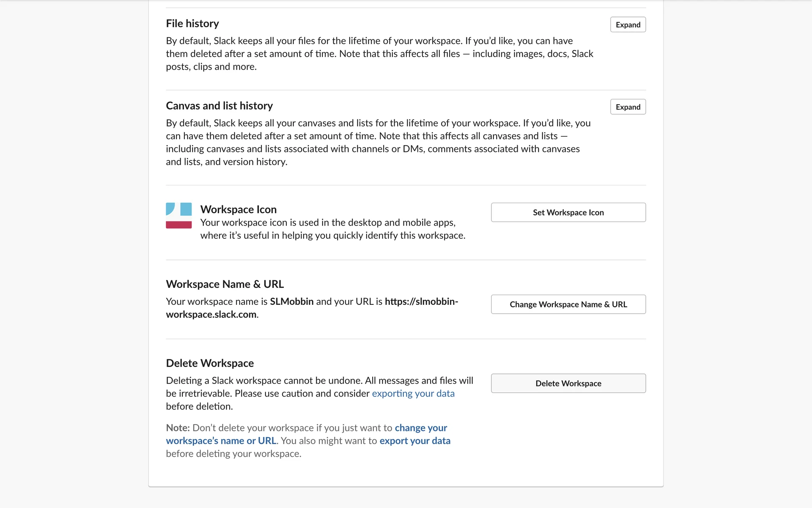This screenshot has width=812, height=508.
Task: Select the File history heading
Action: click(x=192, y=24)
